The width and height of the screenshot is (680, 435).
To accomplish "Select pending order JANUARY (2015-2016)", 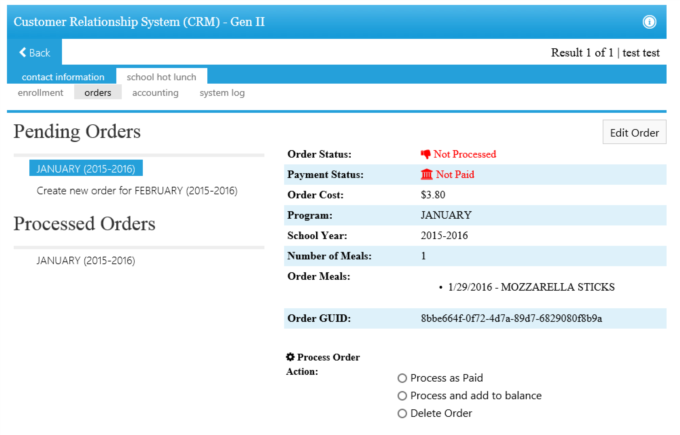I will click(x=86, y=169).
